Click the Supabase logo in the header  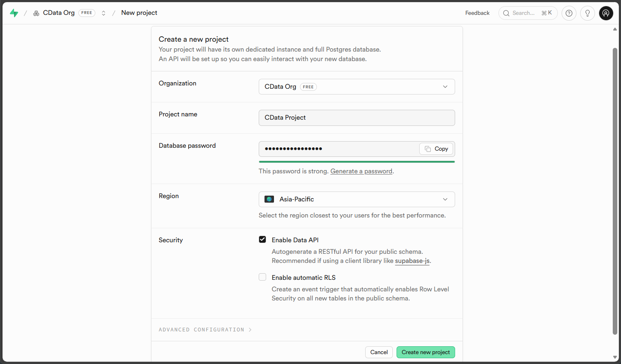(14, 13)
